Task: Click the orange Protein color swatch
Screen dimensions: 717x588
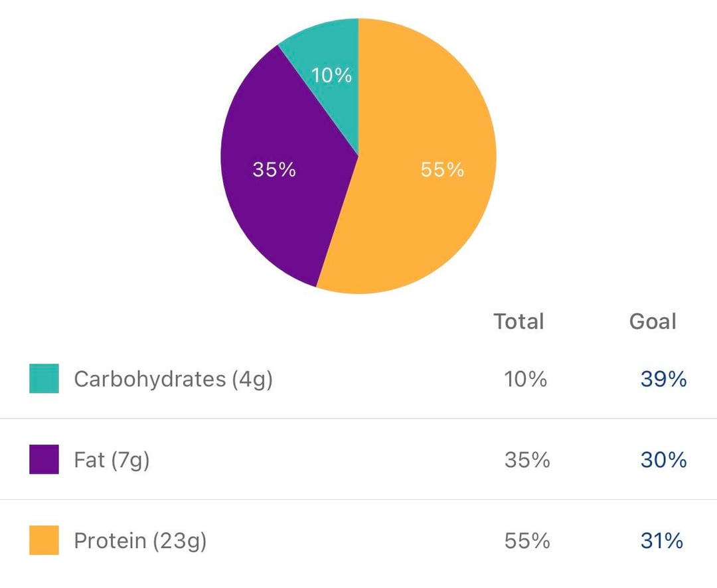Action: (x=44, y=540)
